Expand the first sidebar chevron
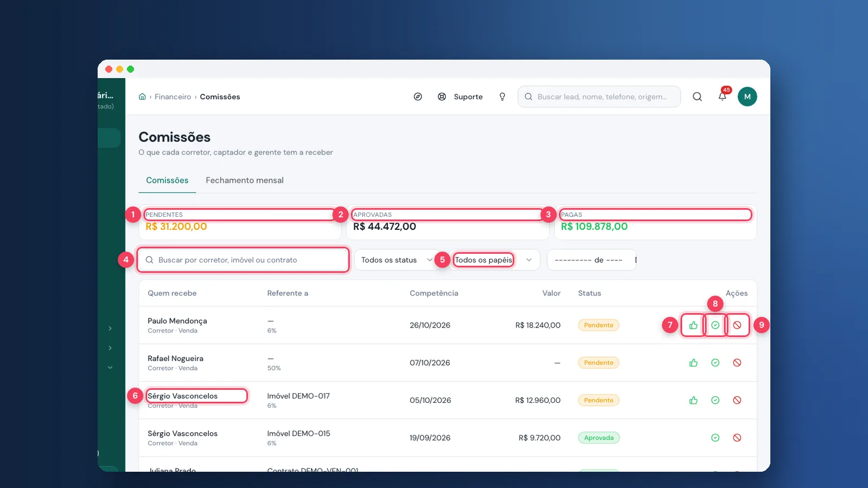Viewport: 868px width, 488px height. (x=110, y=329)
